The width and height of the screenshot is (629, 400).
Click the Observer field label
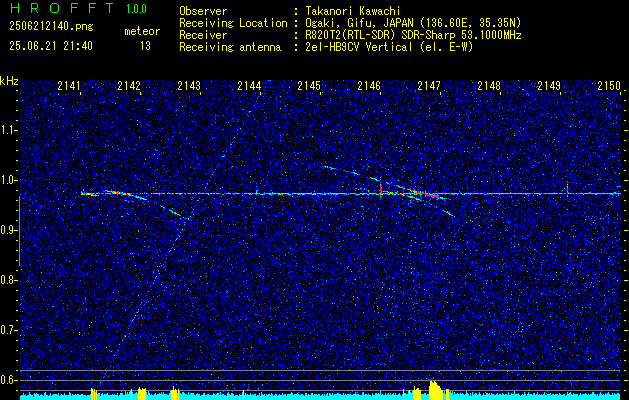click(x=203, y=11)
